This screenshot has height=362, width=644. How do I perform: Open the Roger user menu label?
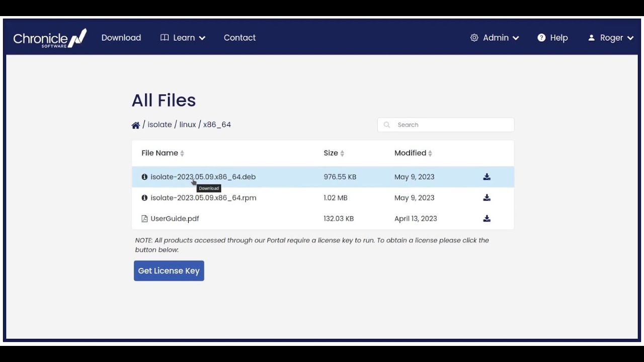point(612,38)
